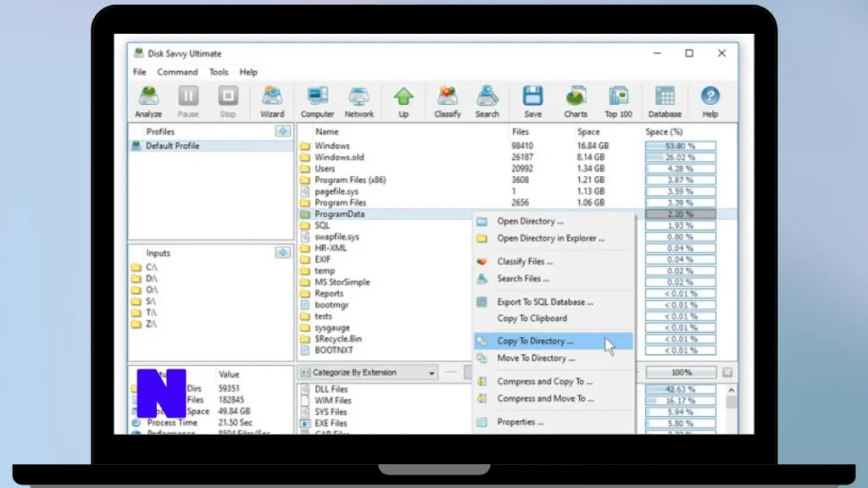Image resolution: width=868 pixels, height=488 pixels.
Task: Click the categories list scrollbar up arrow
Action: (732, 390)
